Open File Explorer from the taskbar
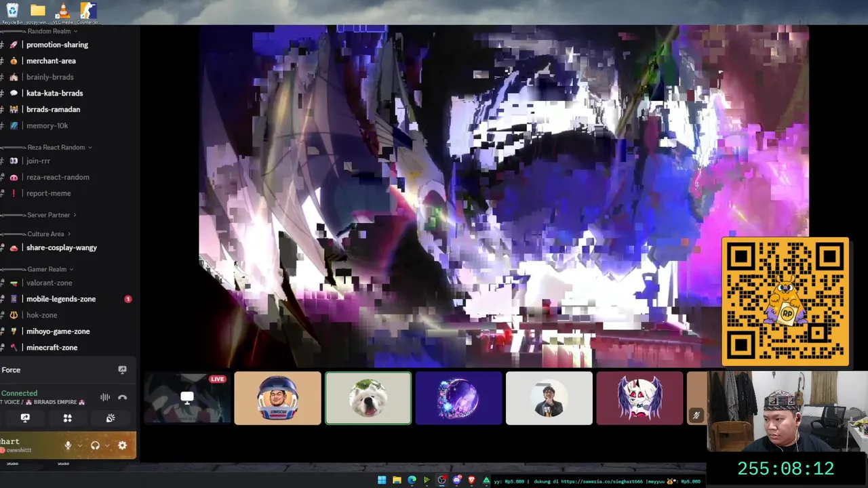The height and width of the screenshot is (488, 868). tap(397, 481)
